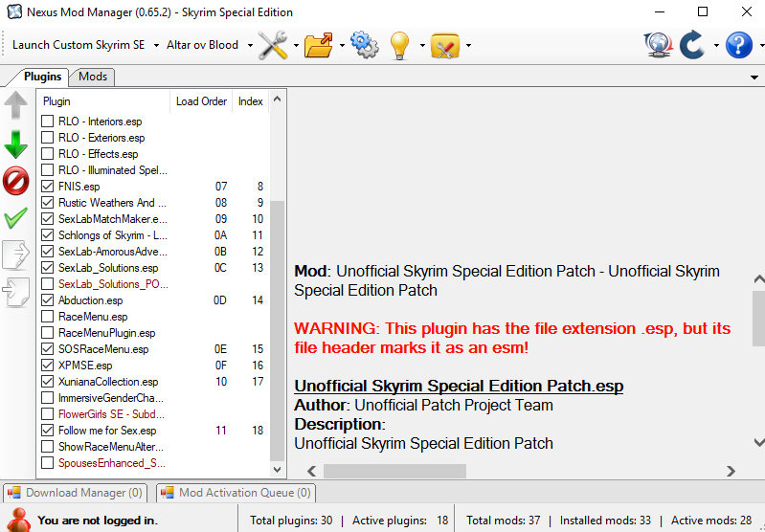The width and height of the screenshot is (765, 532).
Task: Enable ImmersiveGenderCha plugin checkbox
Action: [x=47, y=398]
